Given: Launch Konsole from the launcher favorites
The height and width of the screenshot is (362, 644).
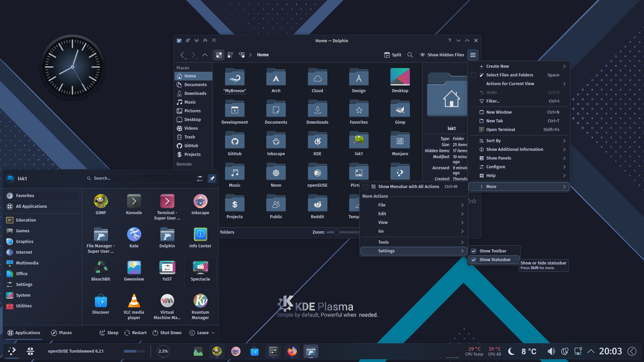Looking at the screenshot, I should point(134,205).
